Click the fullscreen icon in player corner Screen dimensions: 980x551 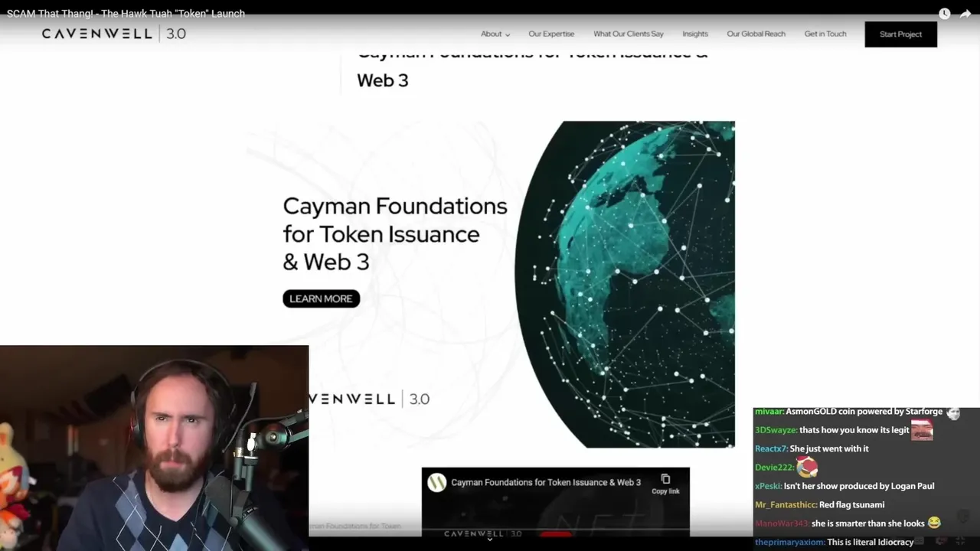coord(961,541)
